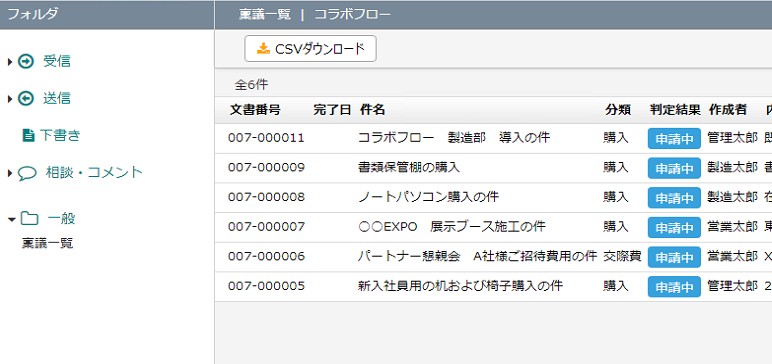Sort by 作成者 column header
772x364 pixels.
[728, 110]
